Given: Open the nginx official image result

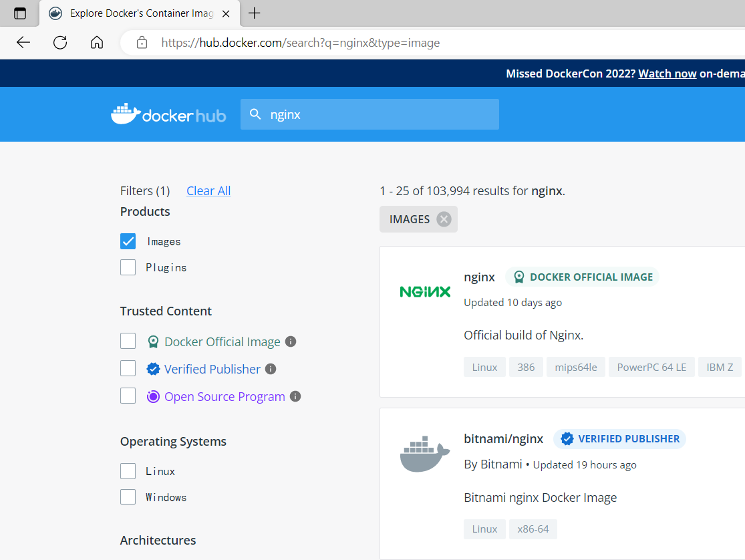Looking at the screenshot, I should (479, 277).
